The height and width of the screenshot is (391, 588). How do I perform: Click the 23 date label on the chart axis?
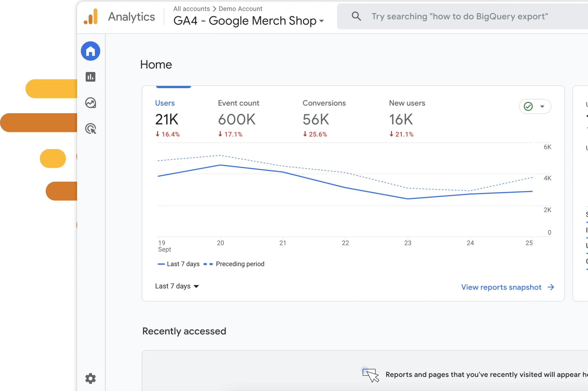[x=408, y=243]
